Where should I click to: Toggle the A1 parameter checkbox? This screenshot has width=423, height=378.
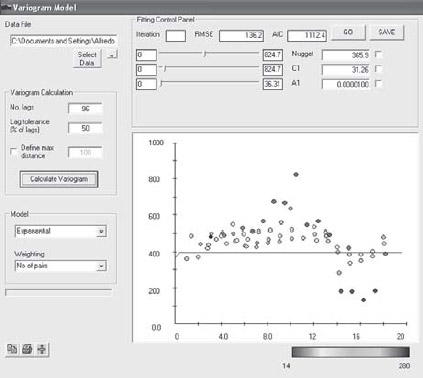click(378, 83)
